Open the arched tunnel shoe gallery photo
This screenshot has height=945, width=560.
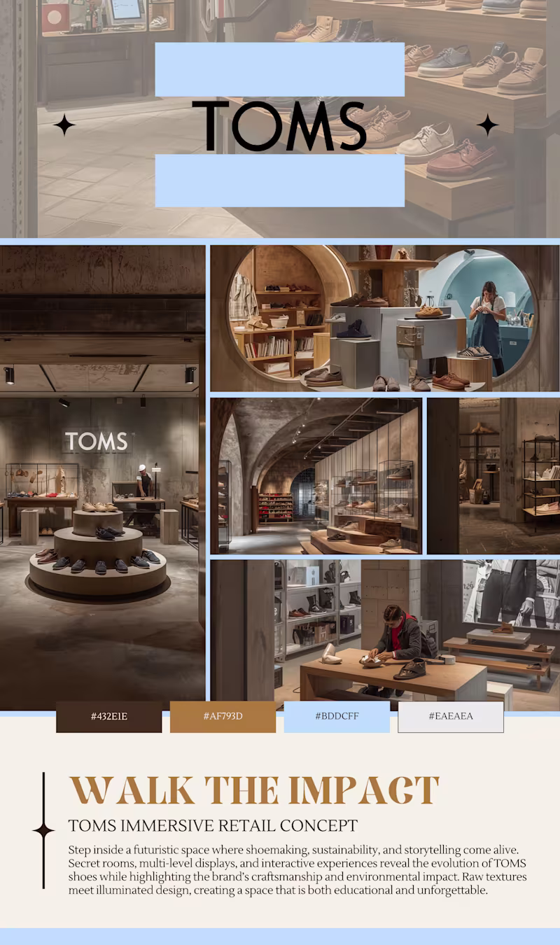point(316,476)
